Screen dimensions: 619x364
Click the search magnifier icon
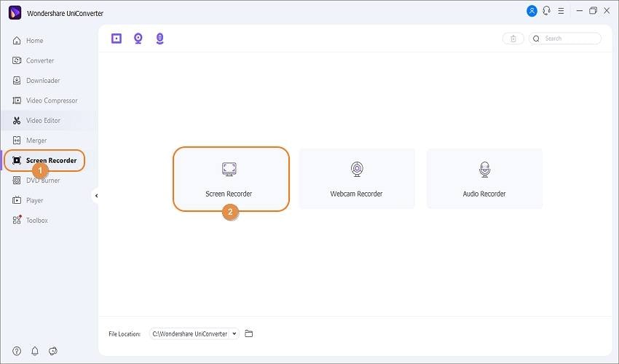pos(536,39)
